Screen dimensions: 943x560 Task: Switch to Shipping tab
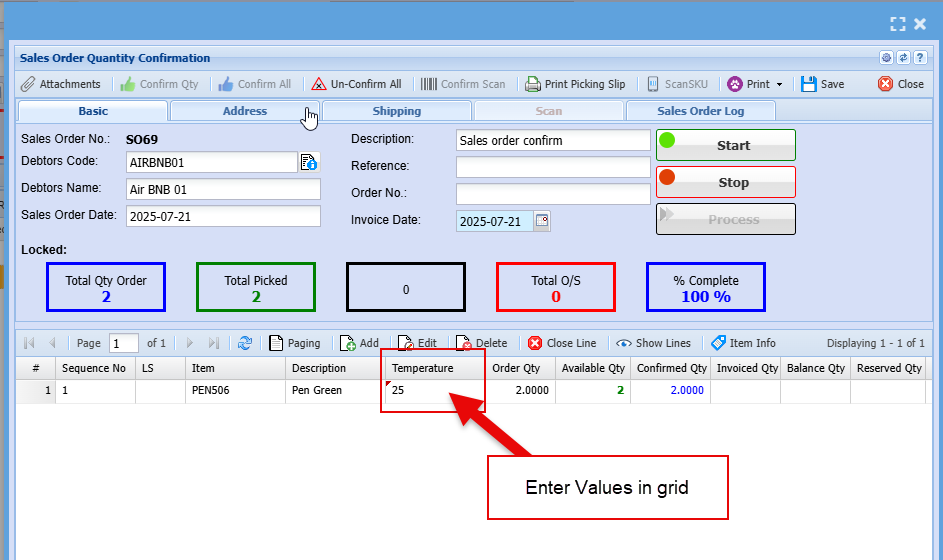[396, 111]
